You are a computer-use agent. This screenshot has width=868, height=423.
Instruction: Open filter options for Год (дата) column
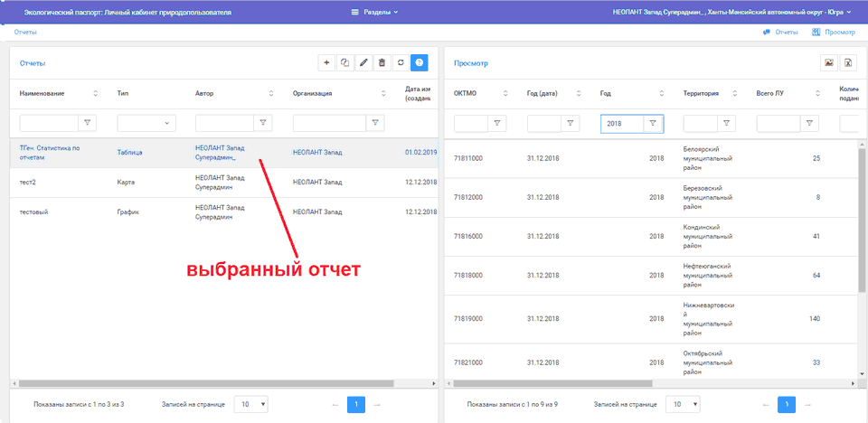click(571, 124)
